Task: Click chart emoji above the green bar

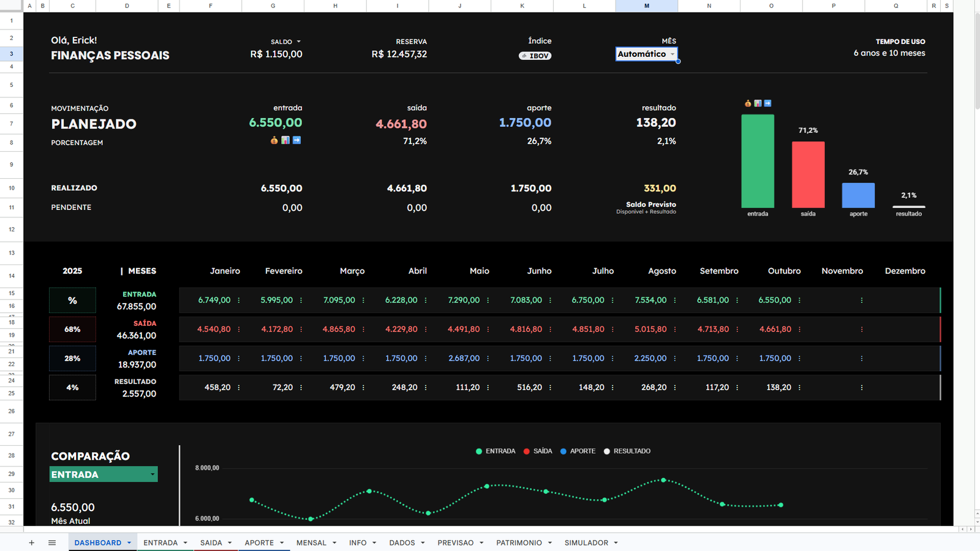Action: [758, 103]
